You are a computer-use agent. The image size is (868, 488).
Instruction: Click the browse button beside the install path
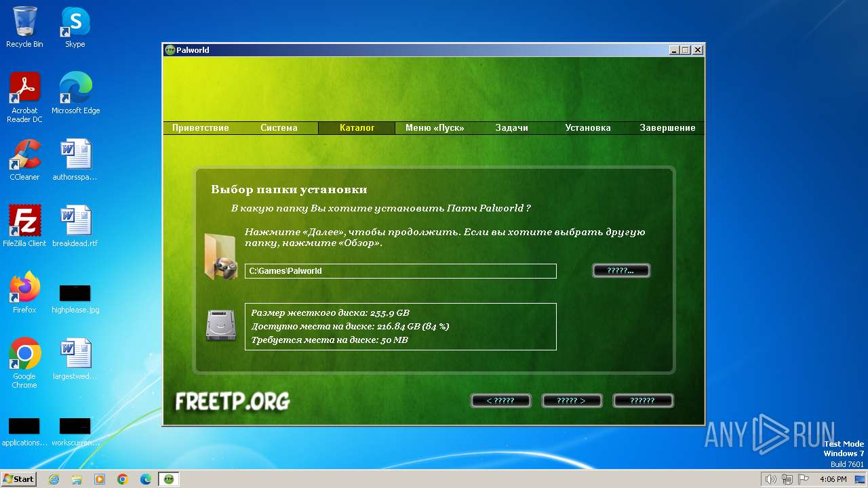[621, 270]
